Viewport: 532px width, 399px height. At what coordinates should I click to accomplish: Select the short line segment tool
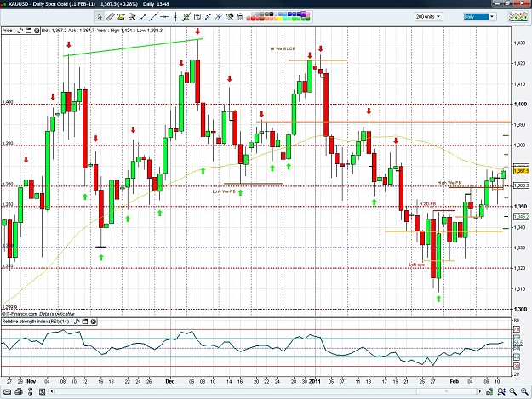click(143, 17)
